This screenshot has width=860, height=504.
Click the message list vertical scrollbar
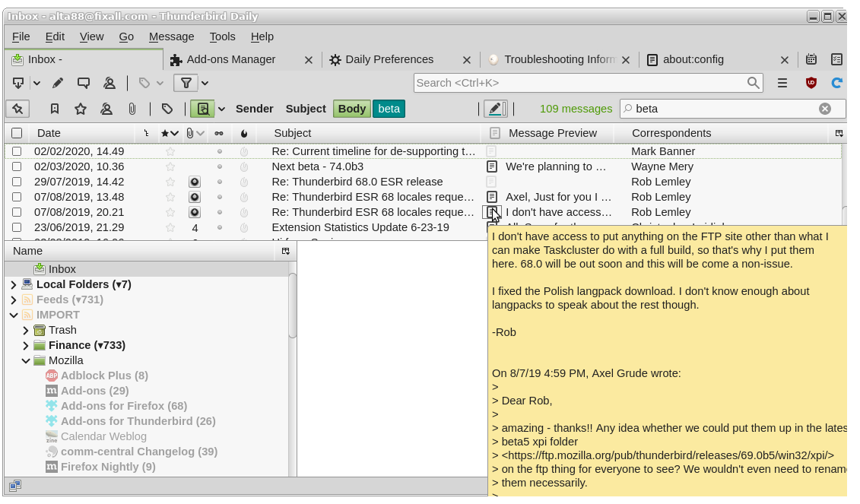click(844, 214)
